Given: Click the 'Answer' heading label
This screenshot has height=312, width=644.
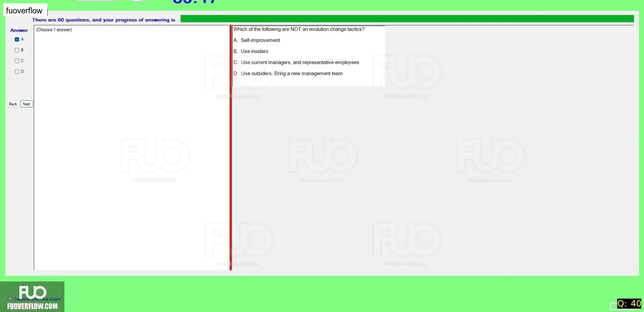Looking at the screenshot, I should pyautogui.click(x=19, y=30).
